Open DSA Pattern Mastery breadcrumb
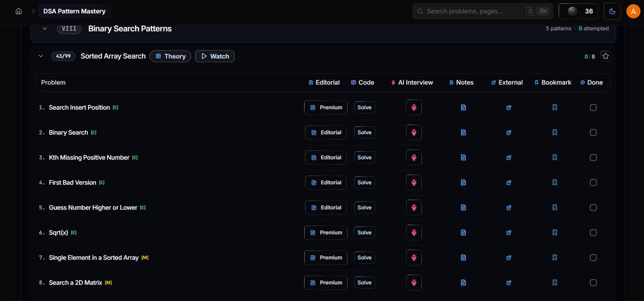Image resolution: width=644 pixels, height=301 pixels. (x=75, y=11)
